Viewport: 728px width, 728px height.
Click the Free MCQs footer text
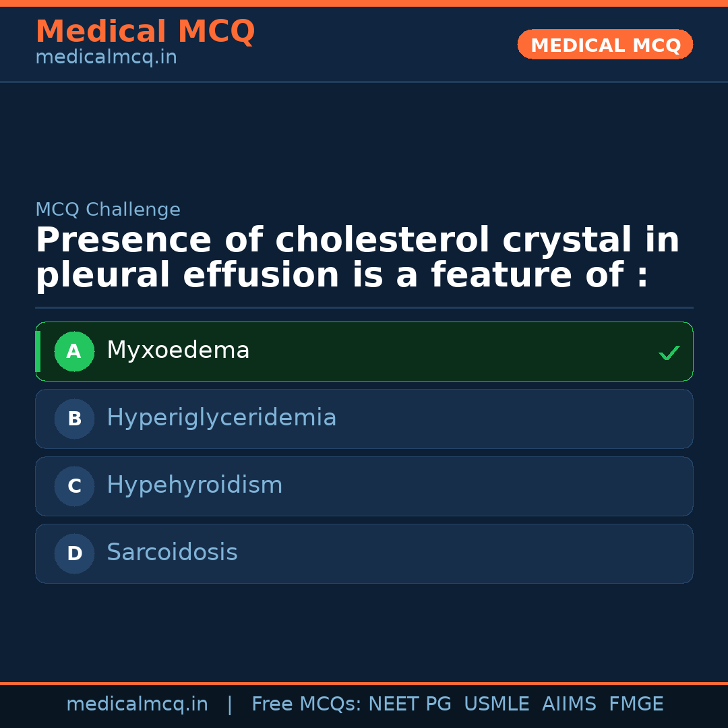pos(306,704)
